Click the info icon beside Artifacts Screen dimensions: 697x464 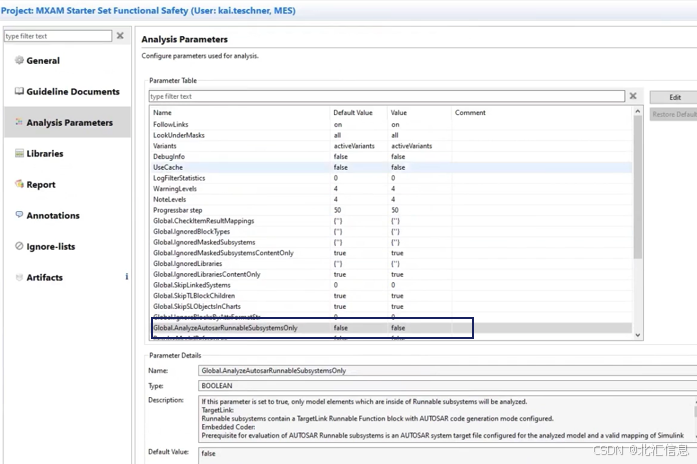(127, 276)
